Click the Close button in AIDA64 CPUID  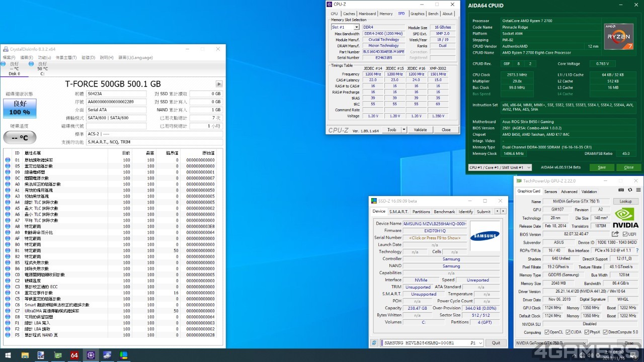click(629, 167)
